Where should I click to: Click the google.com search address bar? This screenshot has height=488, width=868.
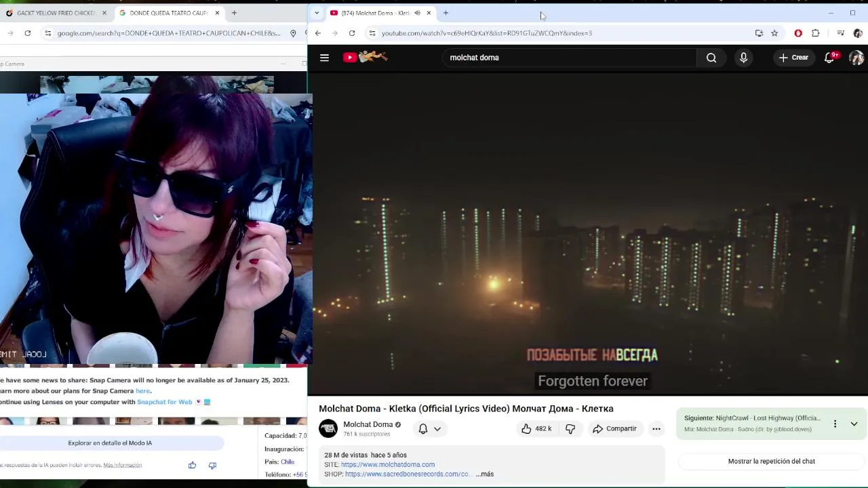(x=169, y=33)
